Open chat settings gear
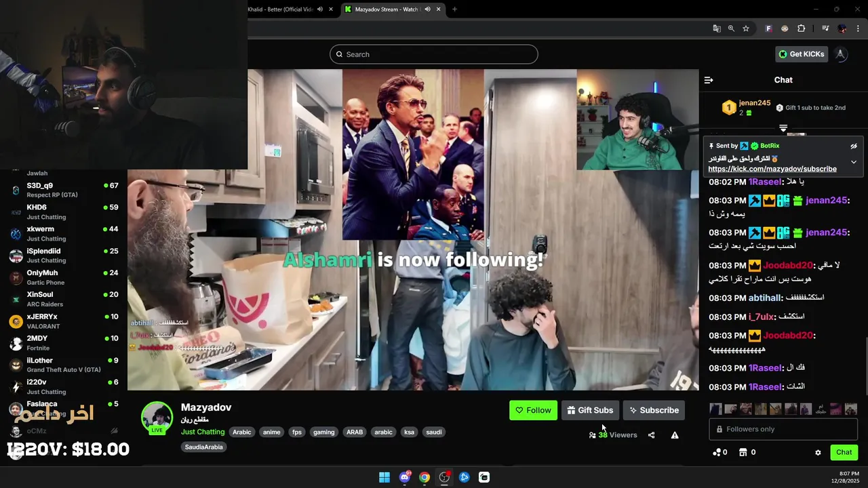This screenshot has width=868, height=488. click(x=818, y=452)
